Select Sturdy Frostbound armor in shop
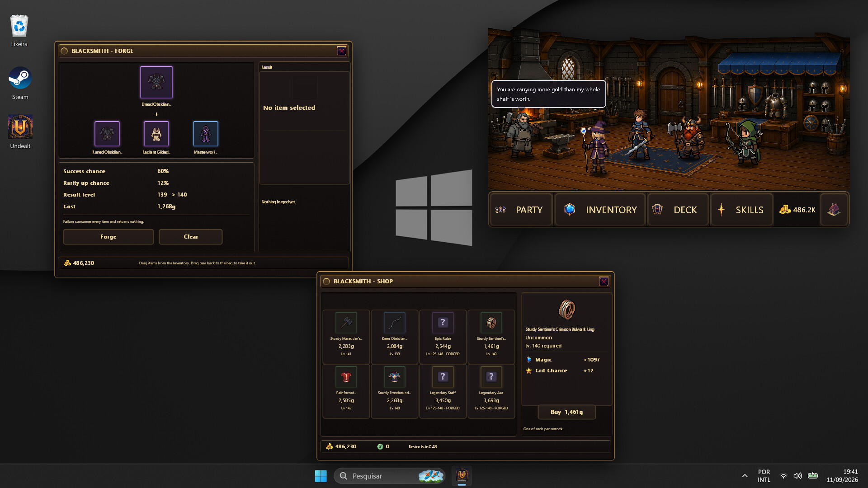Screen dimensions: 868x488 tap(395, 391)
